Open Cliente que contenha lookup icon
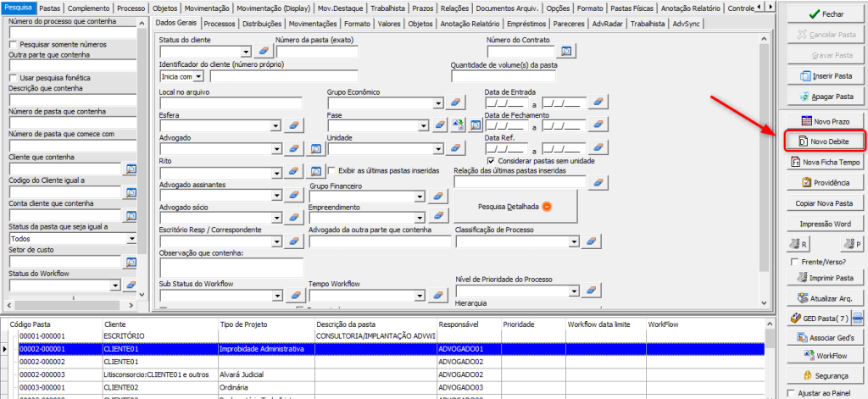 [131, 169]
